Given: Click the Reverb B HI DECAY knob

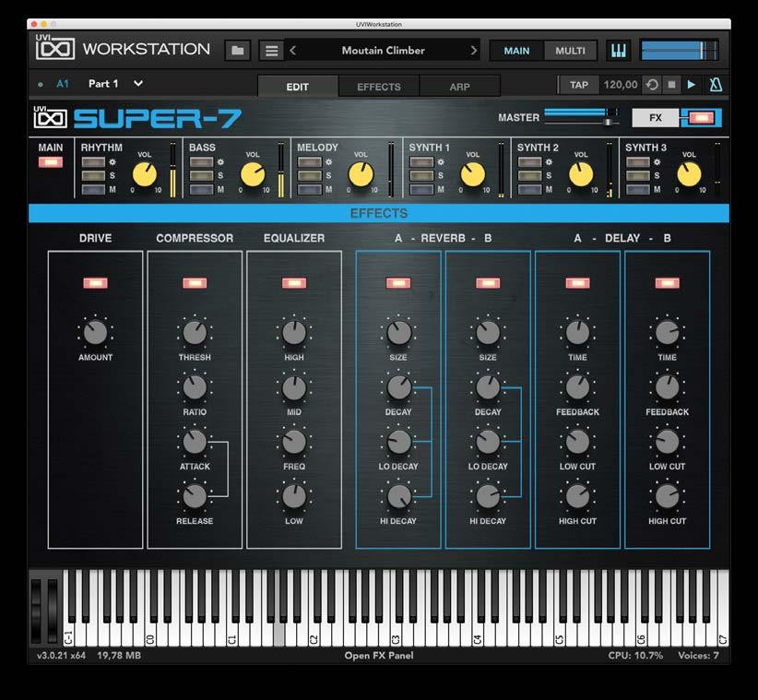Looking at the screenshot, I should [488, 496].
